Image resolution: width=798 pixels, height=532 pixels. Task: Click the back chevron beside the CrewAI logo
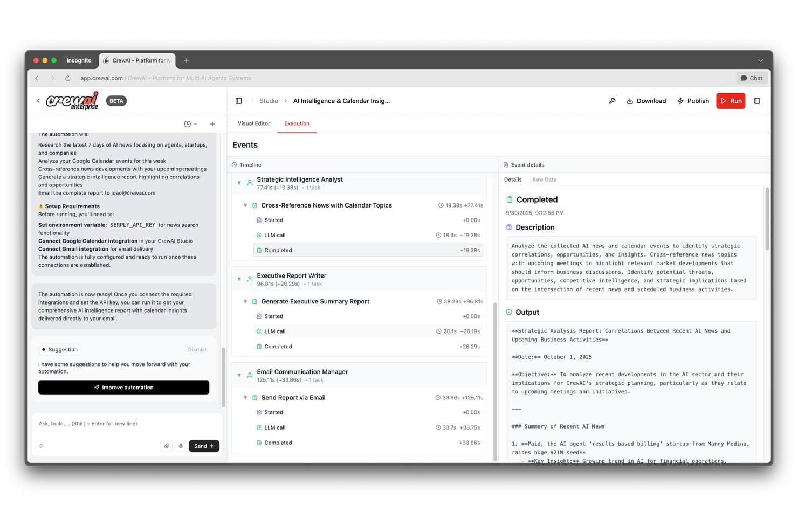[38, 101]
